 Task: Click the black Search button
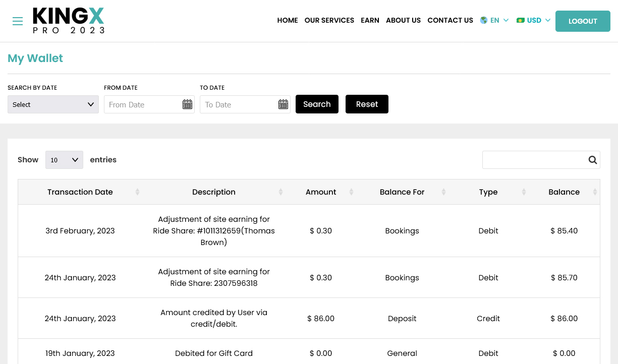(x=317, y=104)
